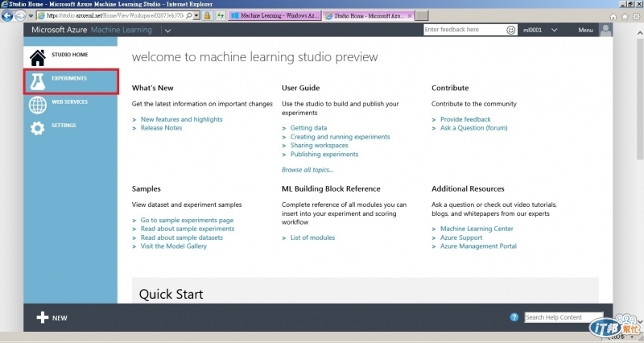Open Creating and running experiments link
The height and width of the screenshot is (343, 644).
click(x=340, y=137)
